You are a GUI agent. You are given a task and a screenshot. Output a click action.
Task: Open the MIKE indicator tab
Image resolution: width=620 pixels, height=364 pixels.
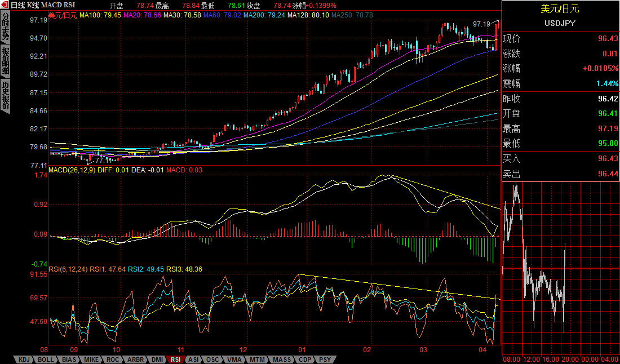pos(91,359)
